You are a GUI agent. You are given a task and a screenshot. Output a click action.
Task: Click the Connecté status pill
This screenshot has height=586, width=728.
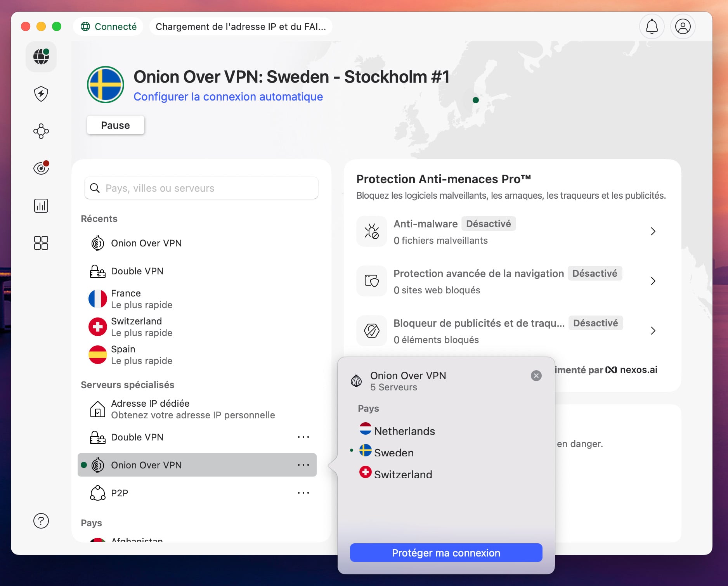coord(108,27)
